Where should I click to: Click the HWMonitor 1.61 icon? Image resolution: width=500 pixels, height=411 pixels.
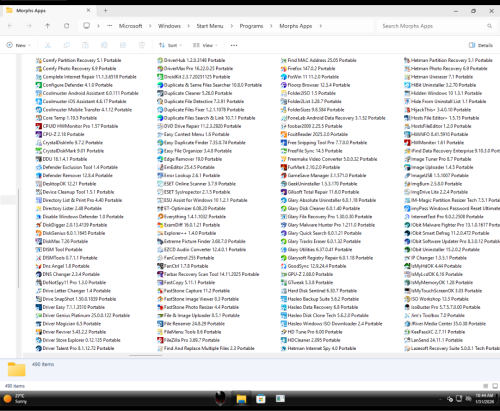coord(407,143)
